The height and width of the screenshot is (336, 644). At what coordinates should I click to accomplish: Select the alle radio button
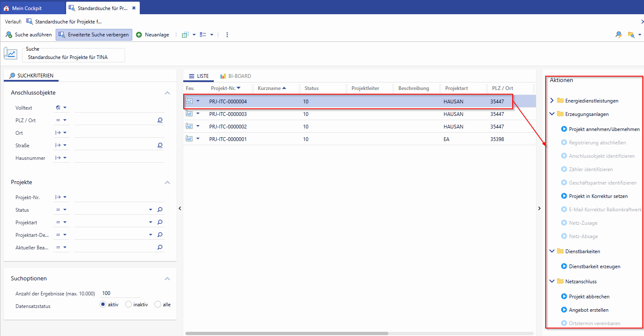[x=158, y=305]
